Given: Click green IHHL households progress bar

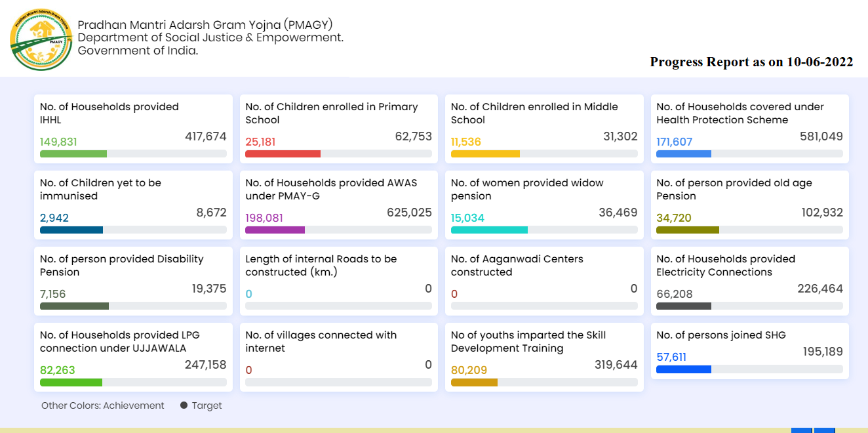Looking at the screenshot, I should coord(73,154).
